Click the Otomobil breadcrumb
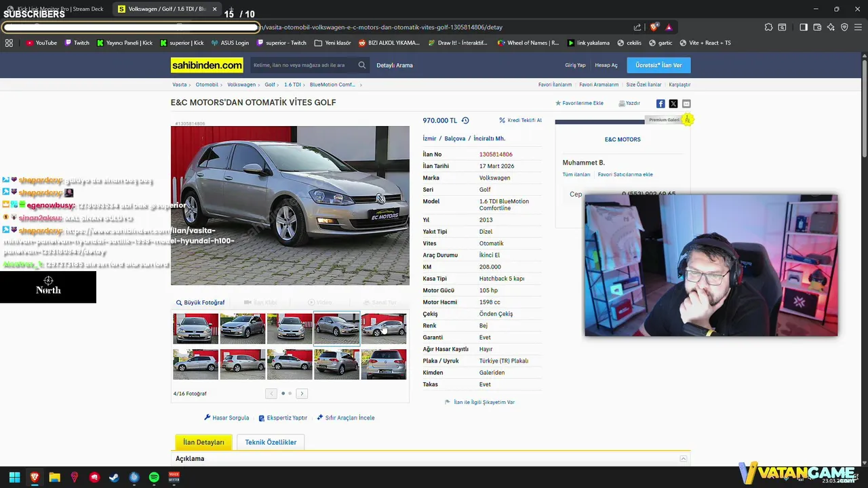Screen dimensions: 868x488 coord(207,85)
